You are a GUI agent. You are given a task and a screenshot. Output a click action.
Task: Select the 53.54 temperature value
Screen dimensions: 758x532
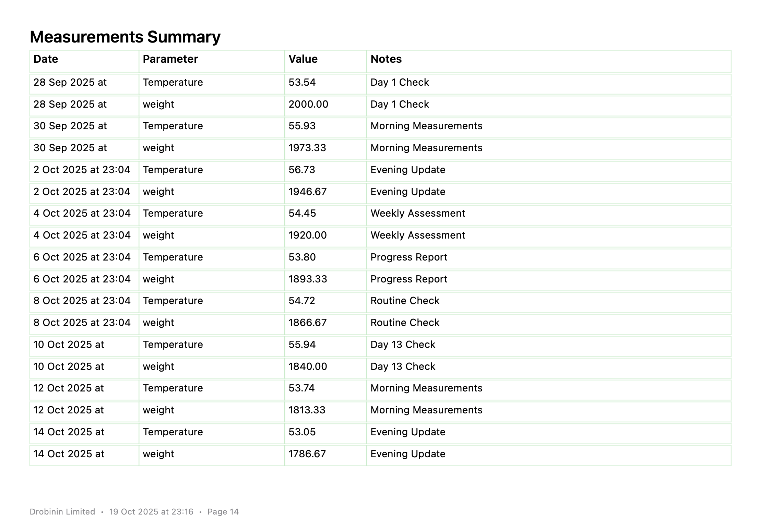(x=302, y=83)
